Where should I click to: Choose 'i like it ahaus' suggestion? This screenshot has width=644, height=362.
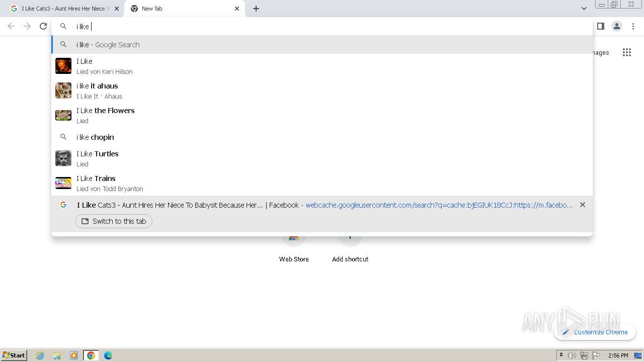pyautogui.click(x=322, y=90)
